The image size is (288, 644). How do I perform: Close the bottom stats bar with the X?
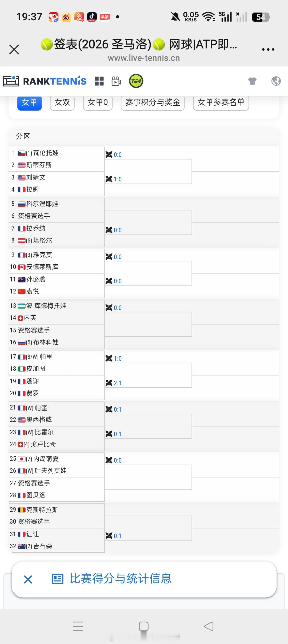click(x=27, y=579)
